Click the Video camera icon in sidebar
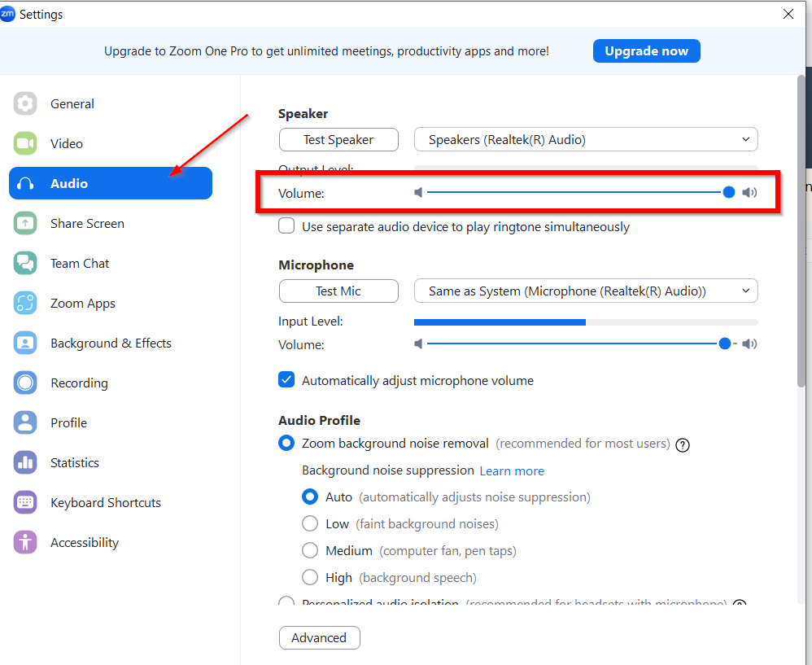 pyautogui.click(x=26, y=143)
